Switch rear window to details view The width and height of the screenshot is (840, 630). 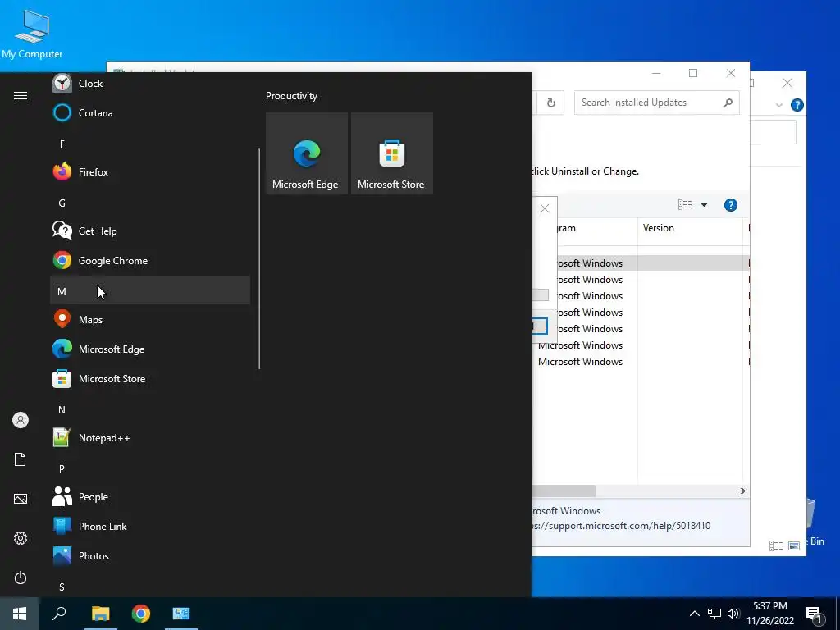tap(776, 546)
